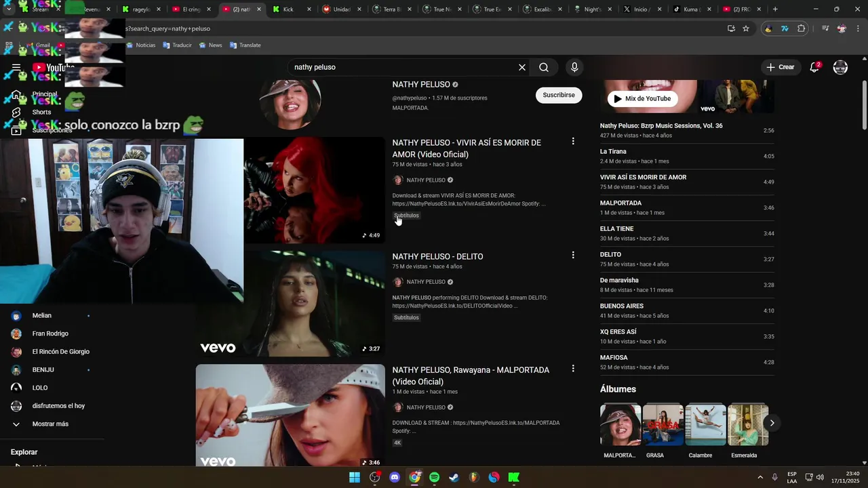Open the YouTube notifications bell

pyautogui.click(x=814, y=67)
